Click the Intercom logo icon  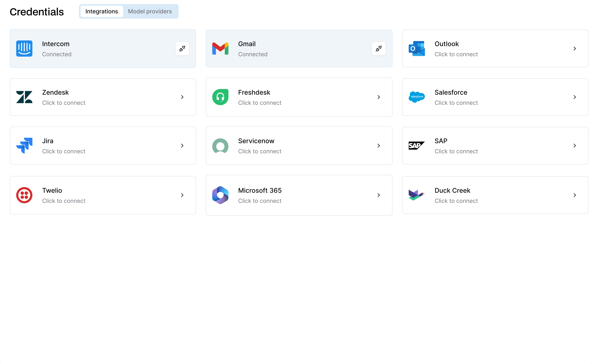[24, 49]
